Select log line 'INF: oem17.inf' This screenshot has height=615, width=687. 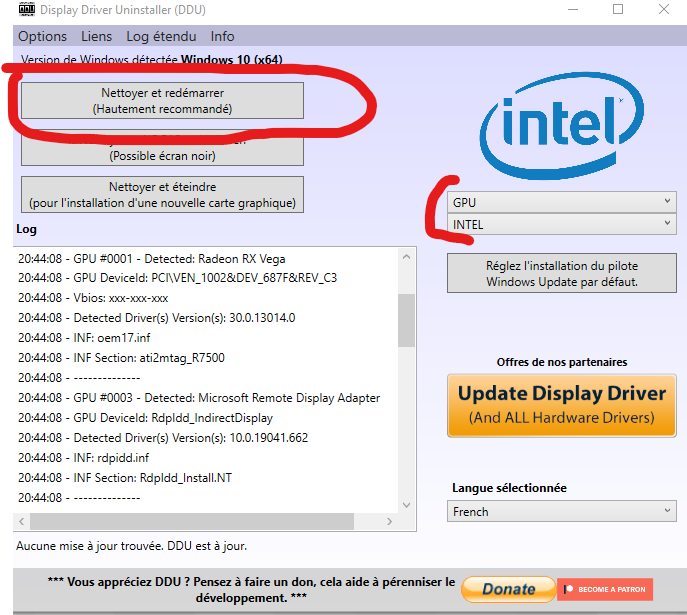pyautogui.click(x=84, y=338)
